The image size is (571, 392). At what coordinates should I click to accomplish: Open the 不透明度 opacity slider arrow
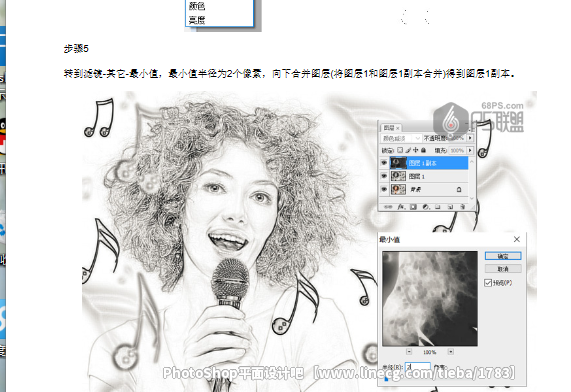click(x=470, y=138)
